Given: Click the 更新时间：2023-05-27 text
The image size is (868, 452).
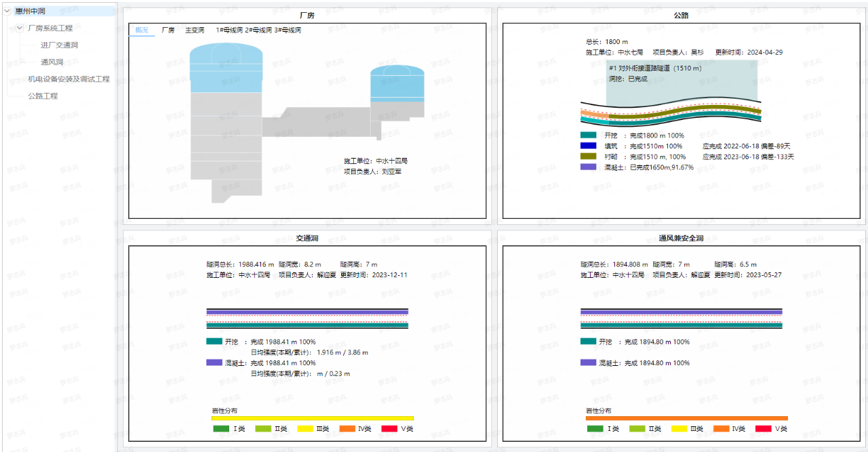Looking at the screenshot, I should click(748, 275).
